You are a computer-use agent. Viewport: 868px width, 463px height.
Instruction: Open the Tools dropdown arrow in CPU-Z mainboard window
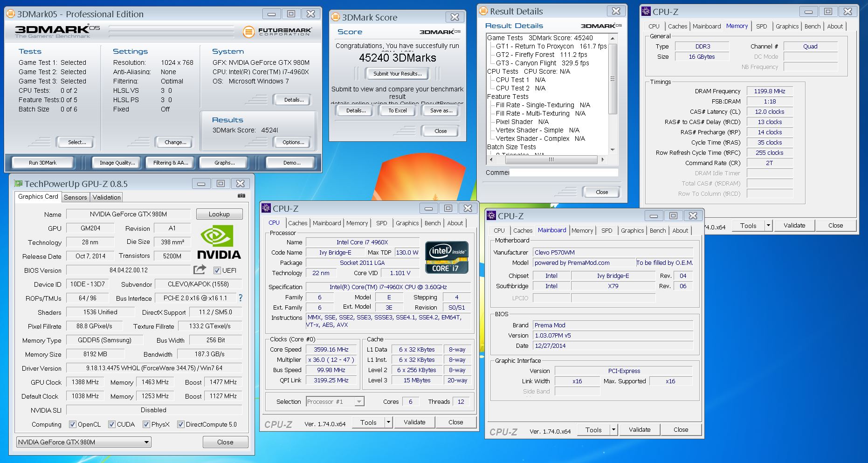613,430
